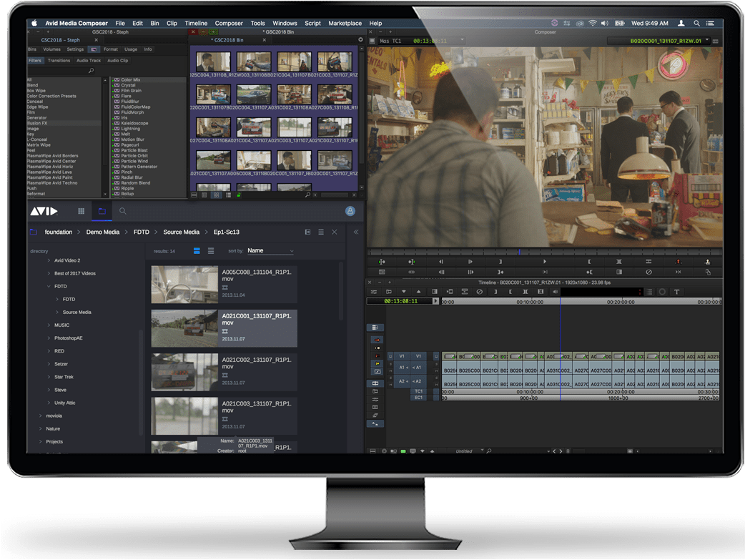Screen dimensions: 745x560
Task: Click the magnifier search icon in MediaCentral panel
Action: (123, 211)
